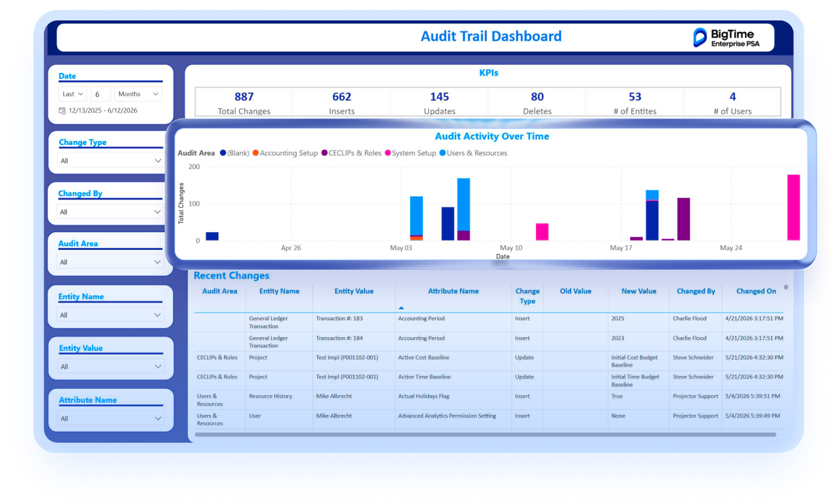
Task: Click the date number field showing 6
Action: pos(100,94)
